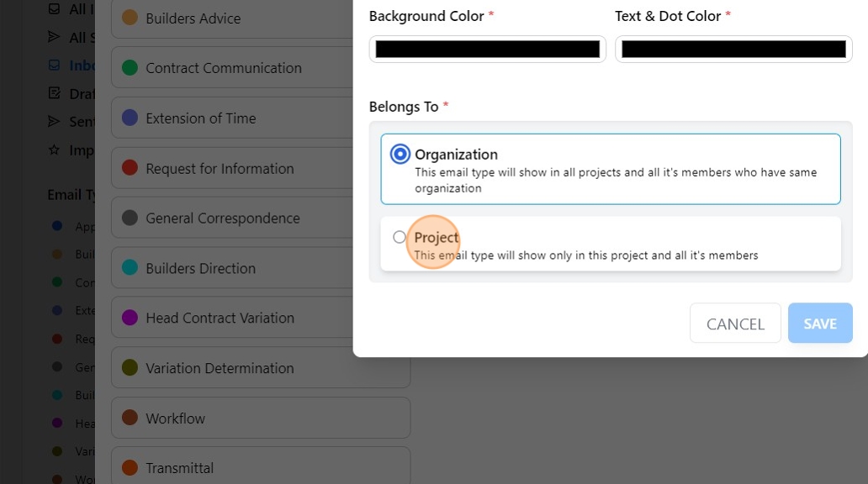The height and width of the screenshot is (484, 868).
Task: Click the green dot beside Contract Communication
Action: click(x=130, y=68)
